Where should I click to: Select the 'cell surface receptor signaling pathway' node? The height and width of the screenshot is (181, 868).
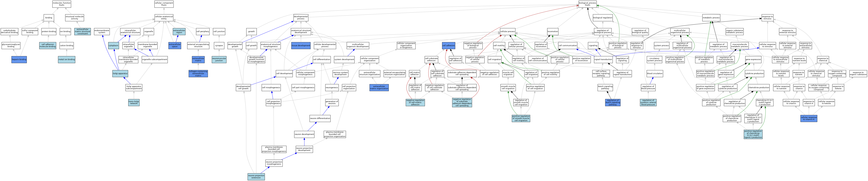coord(601,74)
